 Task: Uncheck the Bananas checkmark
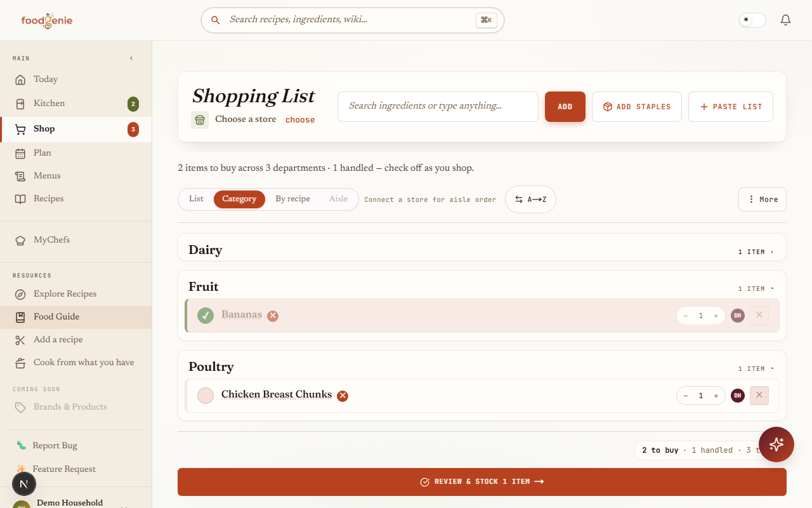click(206, 316)
